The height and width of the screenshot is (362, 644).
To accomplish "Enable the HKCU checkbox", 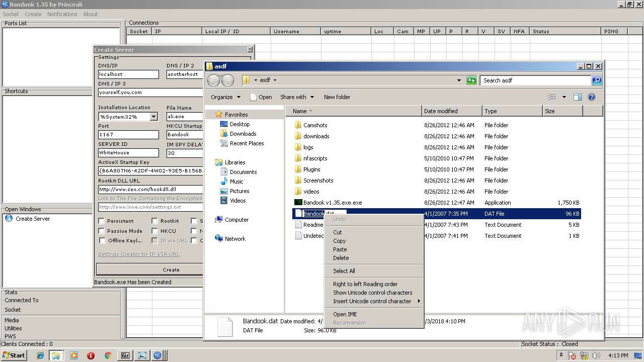I will pos(154,231).
